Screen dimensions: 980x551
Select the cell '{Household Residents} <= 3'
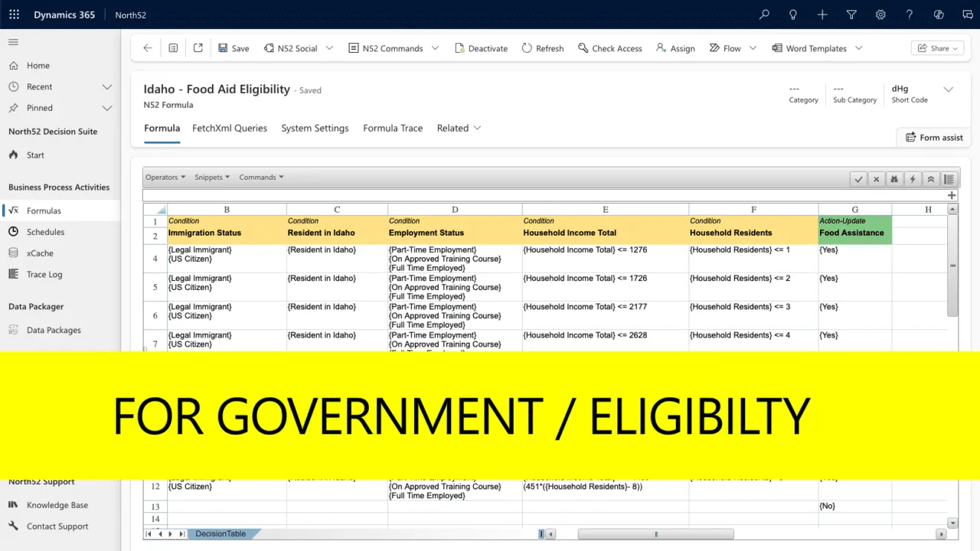click(x=753, y=315)
